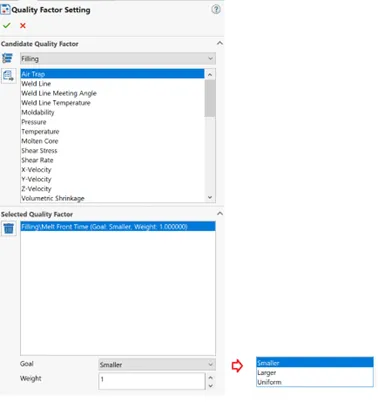This screenshot has height=402, width=378.
Task: Confirm settings with the green checkmark
Action: click(x=7, y=25)
